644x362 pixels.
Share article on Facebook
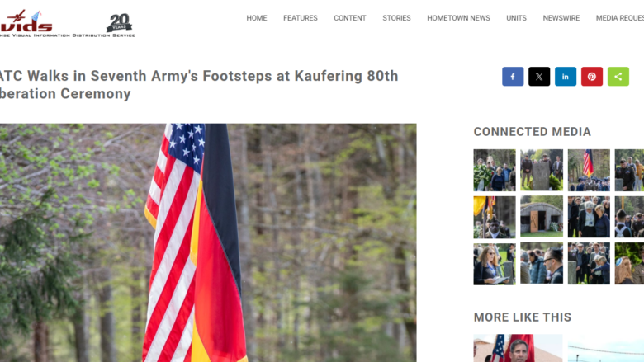click(513, 76)
